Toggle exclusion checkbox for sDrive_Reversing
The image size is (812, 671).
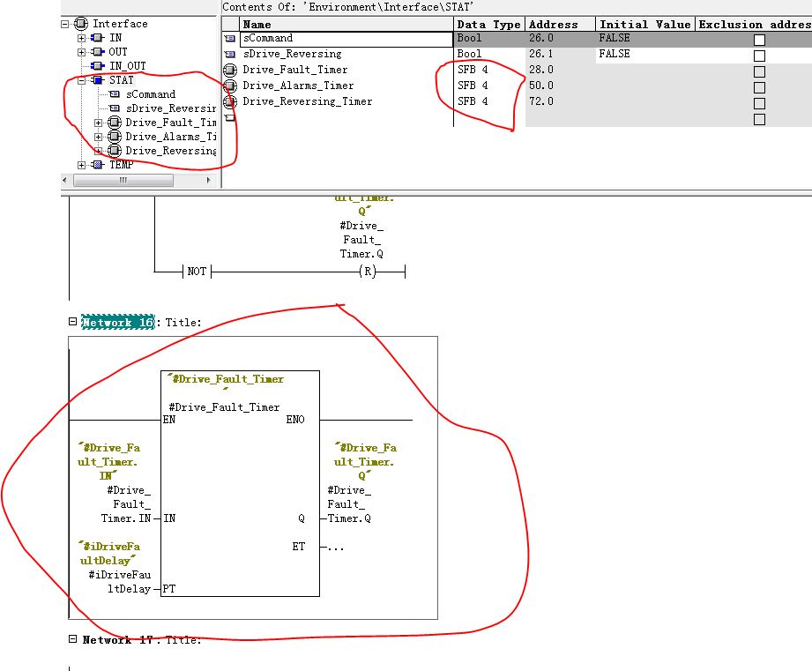[x=760, y=56]
